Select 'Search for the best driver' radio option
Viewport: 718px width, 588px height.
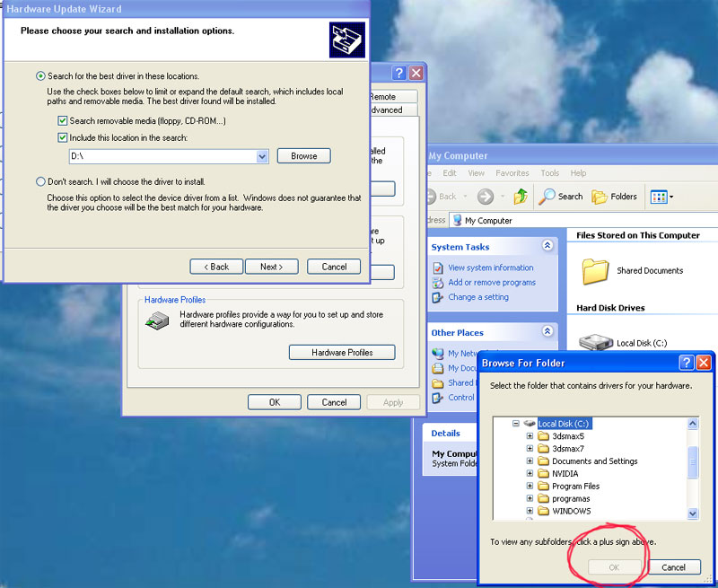point(40,76)
